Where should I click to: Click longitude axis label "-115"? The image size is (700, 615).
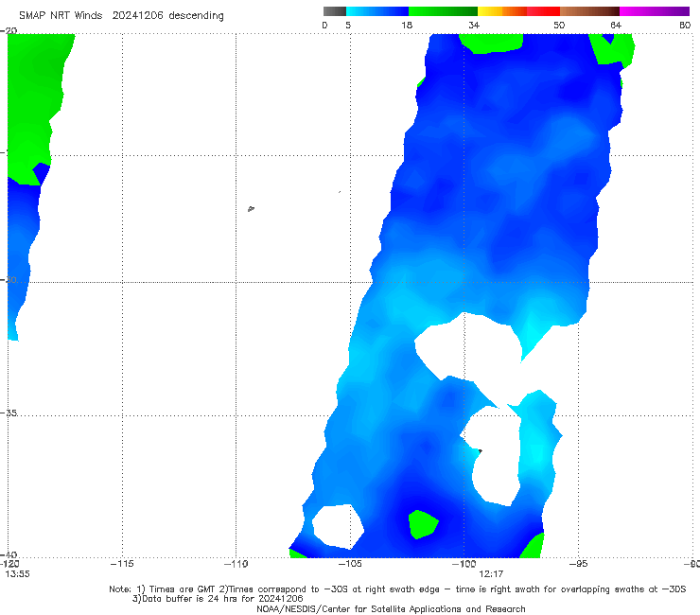coord(122,564)
